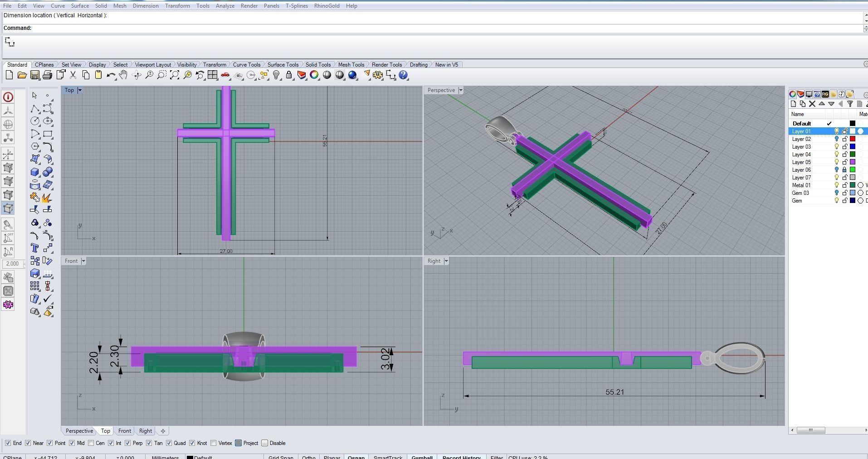Toggle the SmartTrack status bar button
868x459 pixels.
click(388, 457)
